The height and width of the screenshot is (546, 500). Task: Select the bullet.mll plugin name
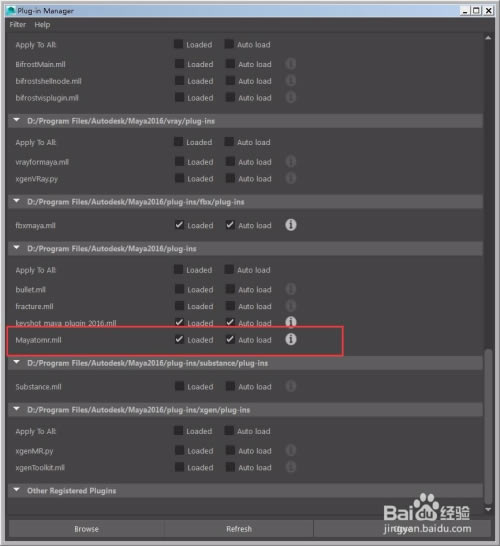(x=30, y=290)
